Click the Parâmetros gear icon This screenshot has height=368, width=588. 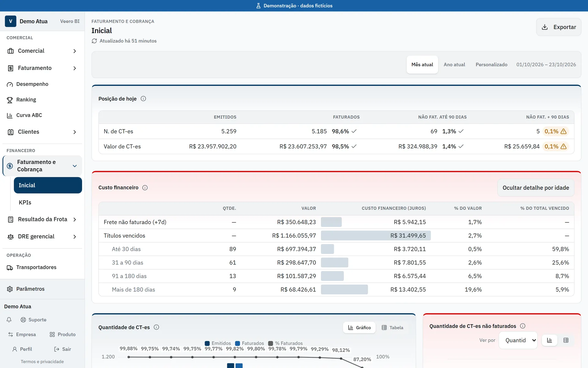click(x=10, y=289)
